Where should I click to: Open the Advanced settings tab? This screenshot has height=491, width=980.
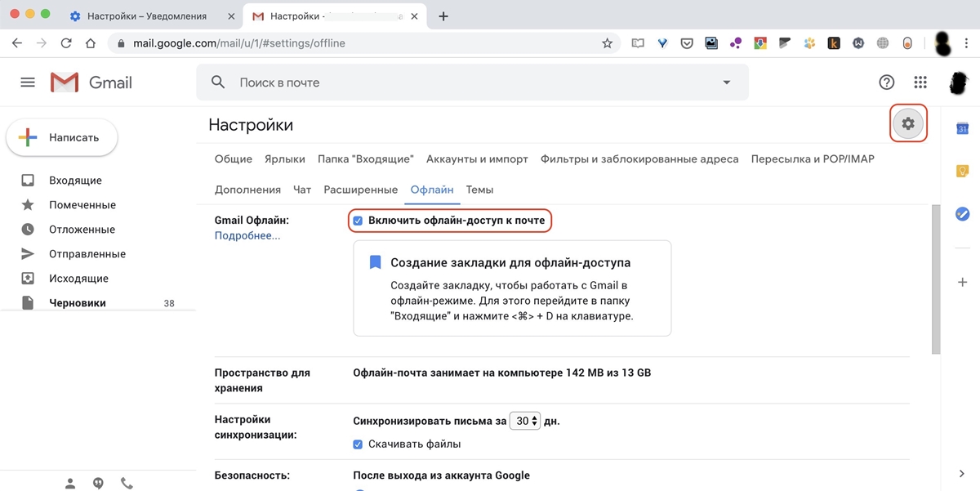[361, 190]
